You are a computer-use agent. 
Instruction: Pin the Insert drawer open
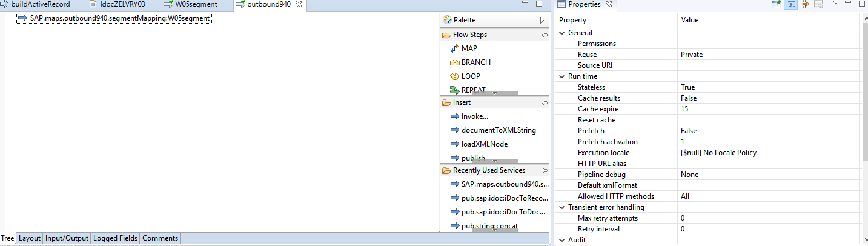point(545,102)
